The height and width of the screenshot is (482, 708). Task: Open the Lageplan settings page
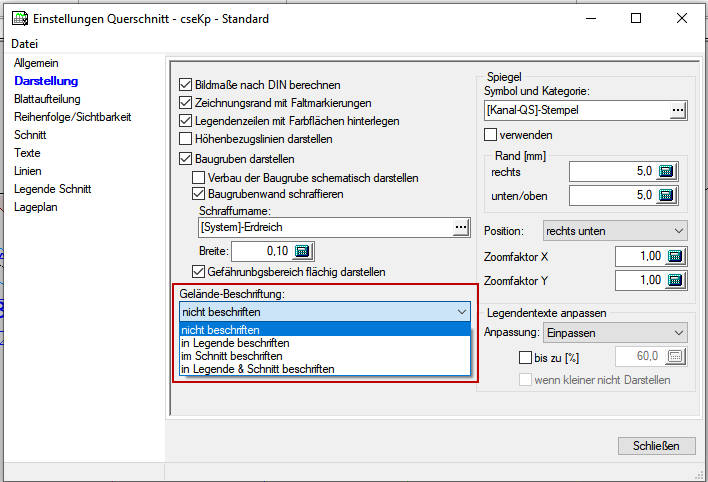click(x=37, y=207)
